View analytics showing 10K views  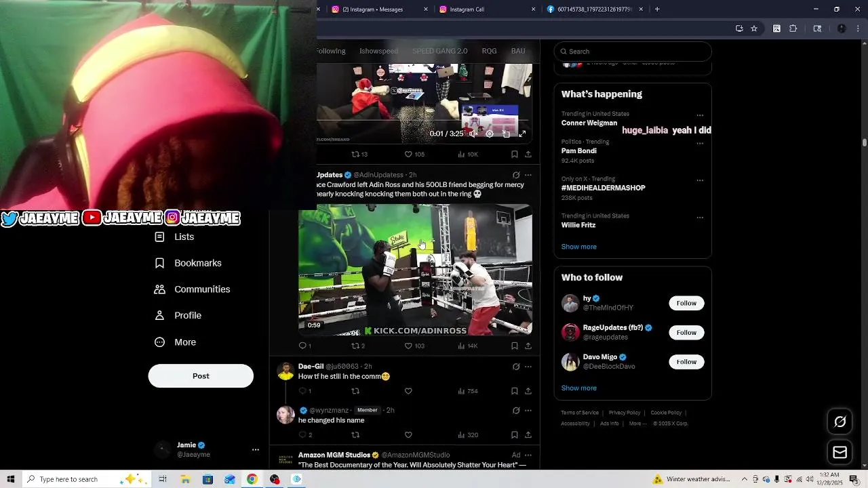(468, 155)
